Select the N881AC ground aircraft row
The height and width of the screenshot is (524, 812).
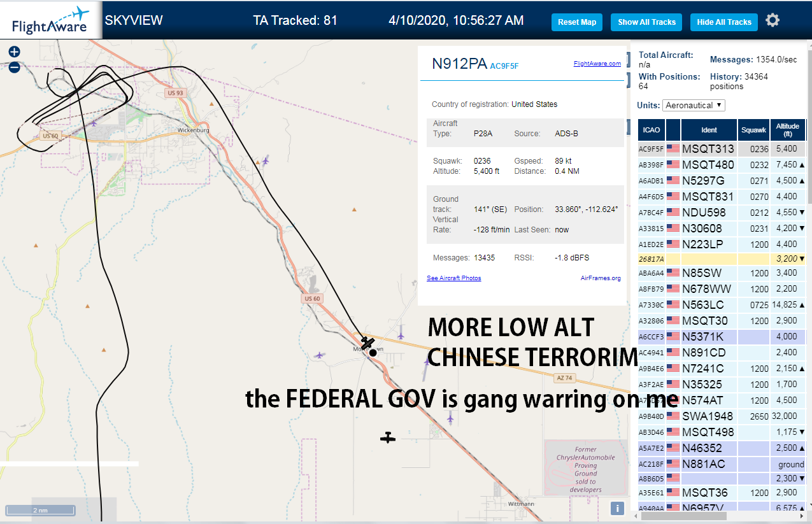[x=722, y=464]
